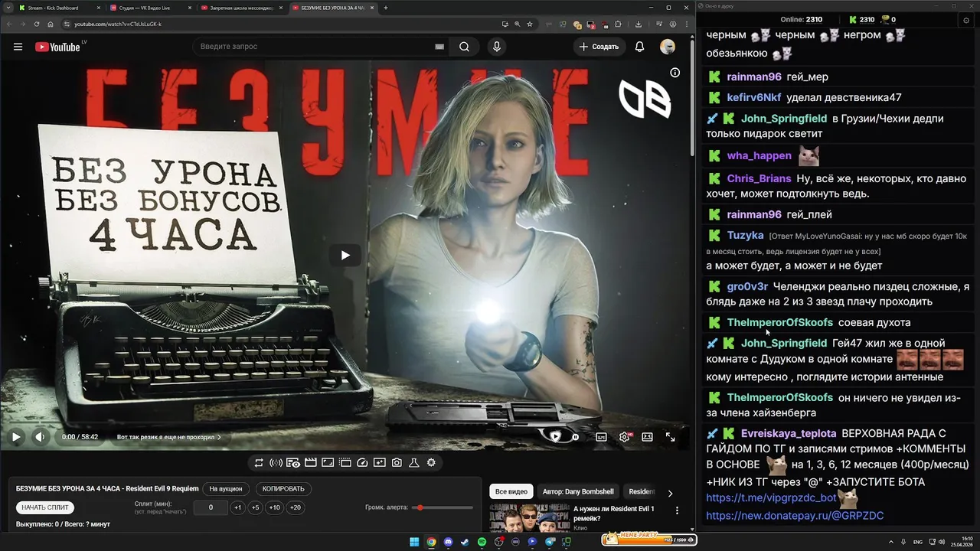The width and height of the screenshot is (980, 551).
Task: Enter fullscreen mode in player
Action: 670,437
